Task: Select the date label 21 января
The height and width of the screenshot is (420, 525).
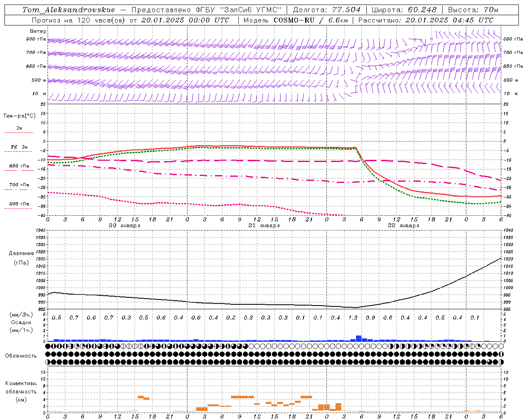Action: [264, 226]
